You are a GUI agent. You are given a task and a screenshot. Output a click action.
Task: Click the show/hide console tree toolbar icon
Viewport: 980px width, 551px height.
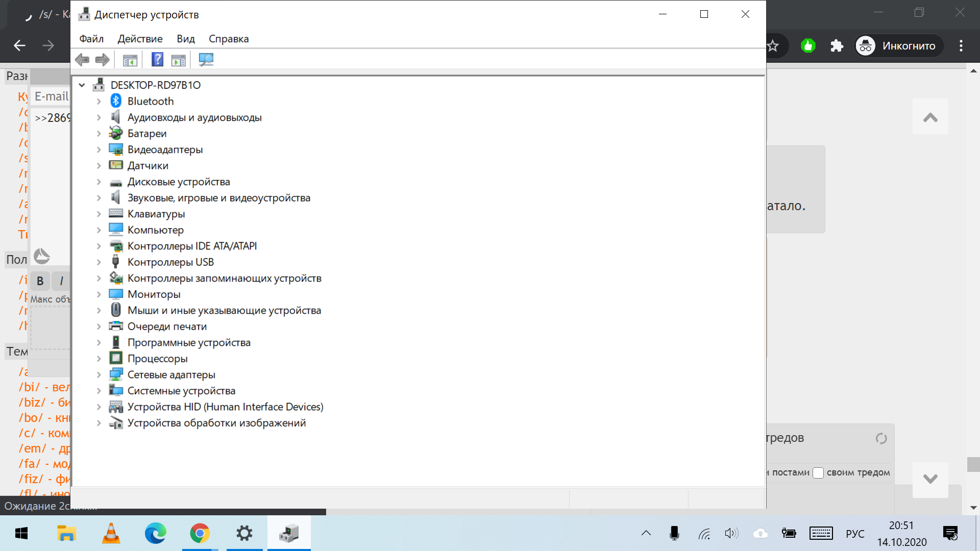pos(130,60)
